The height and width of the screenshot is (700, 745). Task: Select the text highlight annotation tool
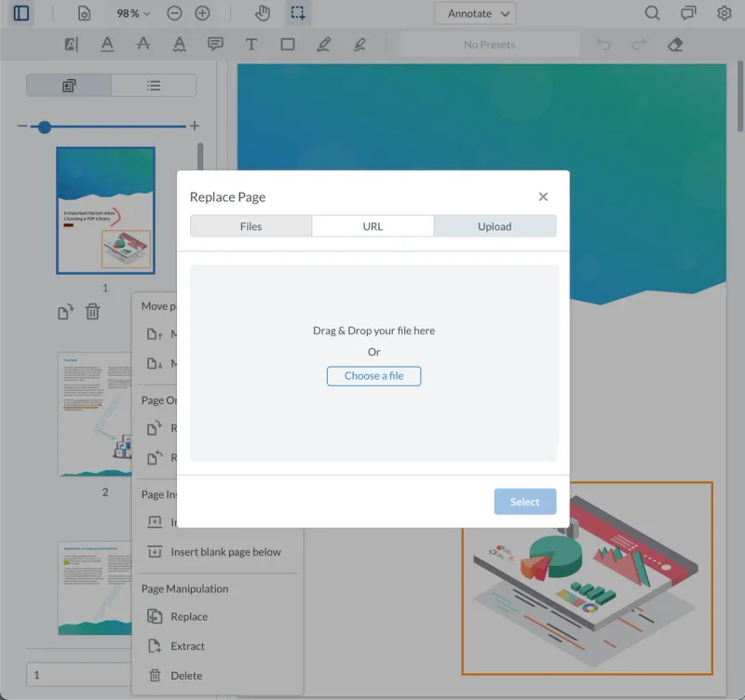[x=70, y=44]
